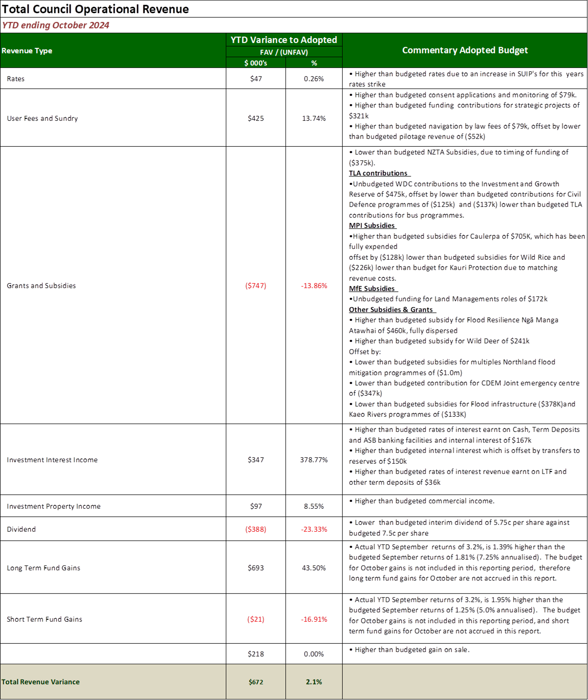Click the Total Revenue Variance row label
588x700 pixels.
click(41, 682)
